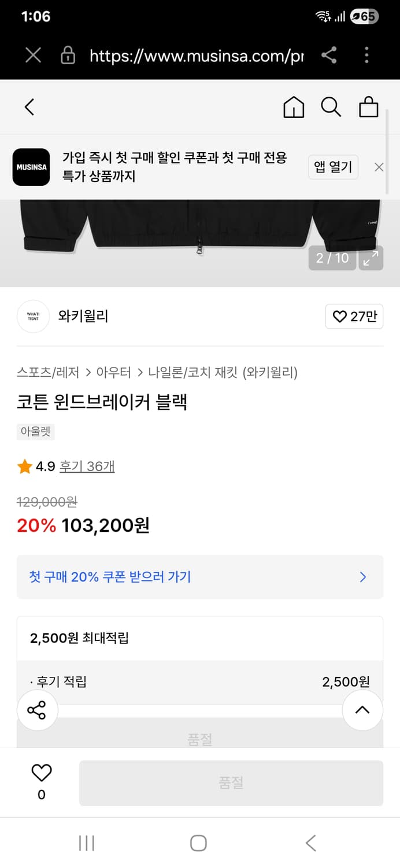Tap the 앱 열기 button

pos(333,167)
